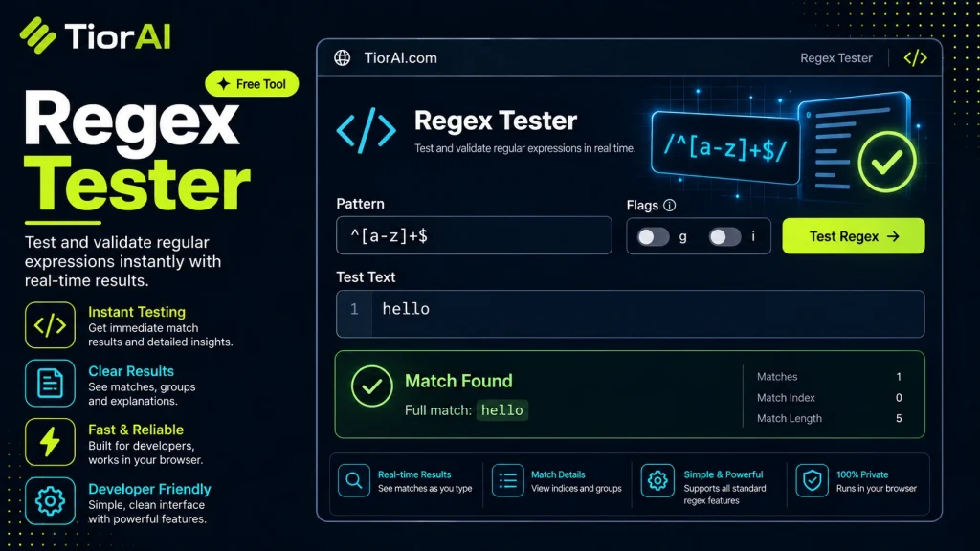This screenshot has width=980, height=551.
Task: Click the Match Found checkmark icon
Action: 372,386
